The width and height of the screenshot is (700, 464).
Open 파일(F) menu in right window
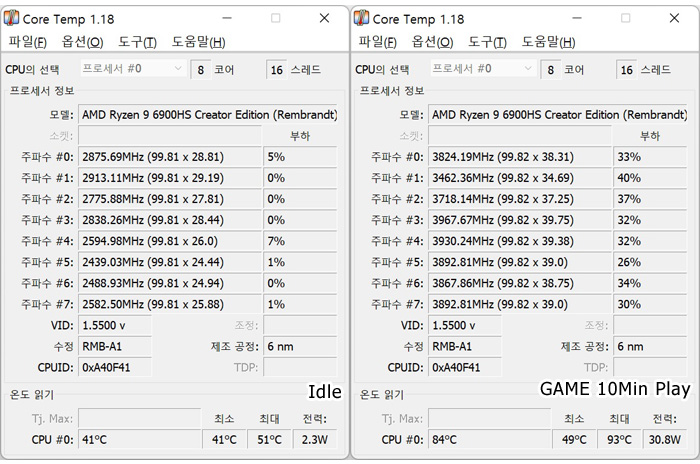[x=377, y=42]
